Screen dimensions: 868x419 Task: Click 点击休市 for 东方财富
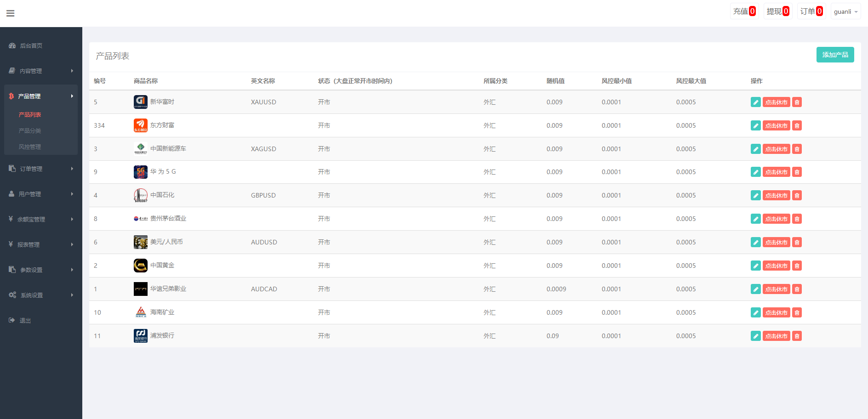click(x=776, y=125)
